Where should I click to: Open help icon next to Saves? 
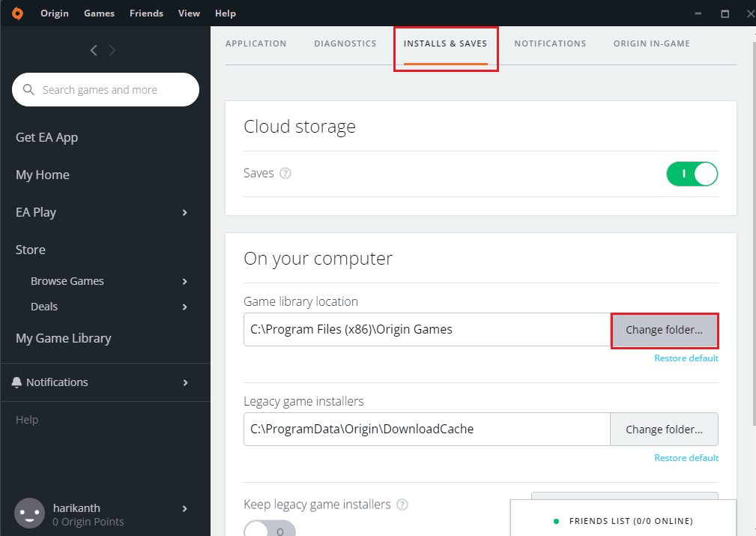(285, 173)
